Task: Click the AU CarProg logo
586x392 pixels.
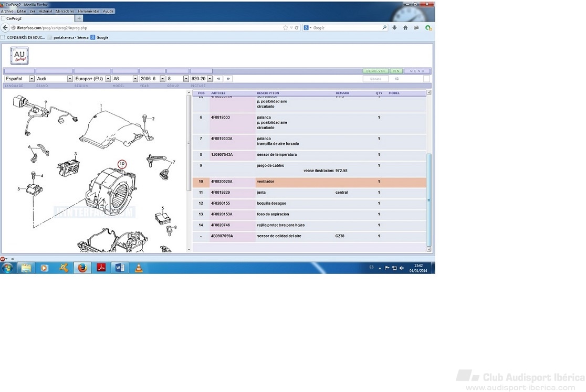Action: (19, 56)
